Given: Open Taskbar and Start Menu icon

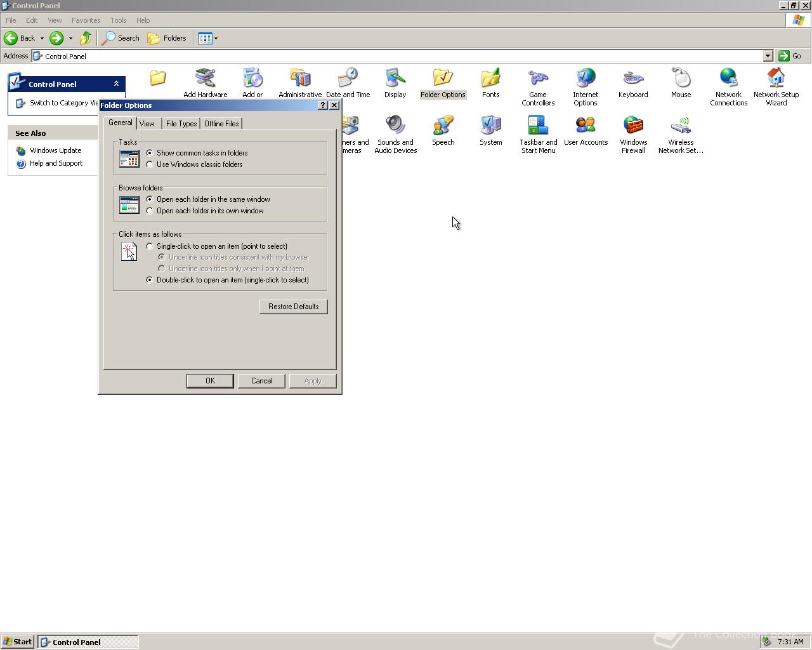Looking at the screenshot, I should point(538,135).
